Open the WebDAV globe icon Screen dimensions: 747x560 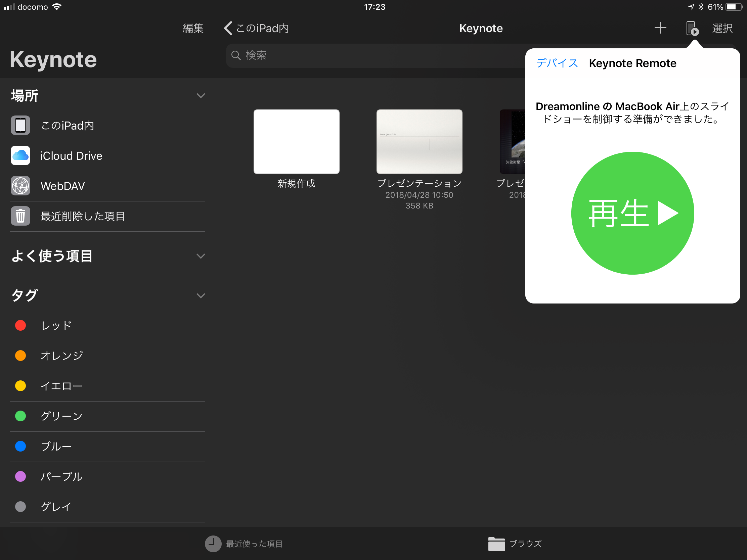(20, 186)
